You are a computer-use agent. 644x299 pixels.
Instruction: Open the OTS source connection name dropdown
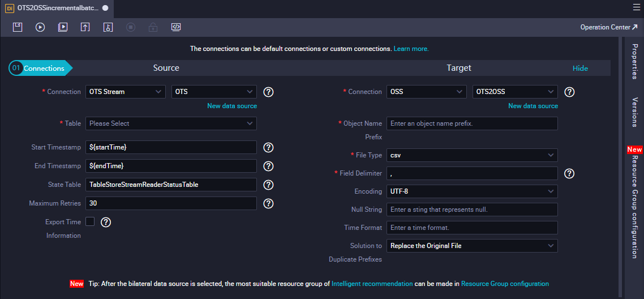tap(214, 92)
